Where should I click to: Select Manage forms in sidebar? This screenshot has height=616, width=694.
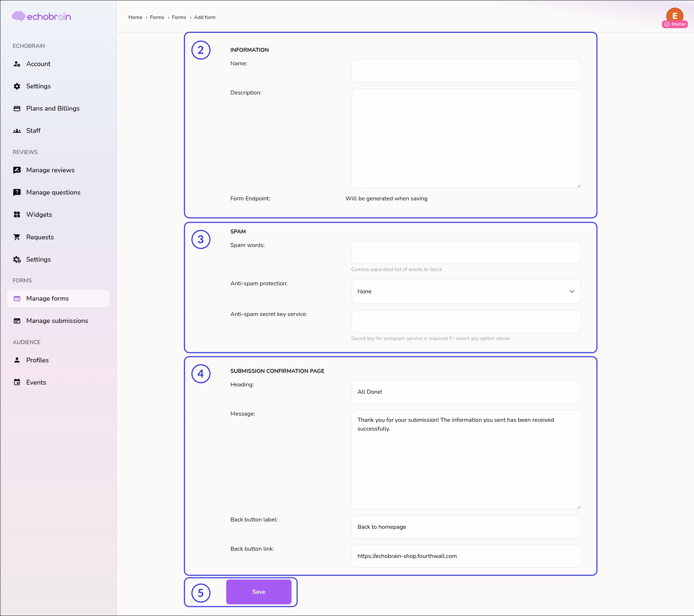tap(58, 299)
